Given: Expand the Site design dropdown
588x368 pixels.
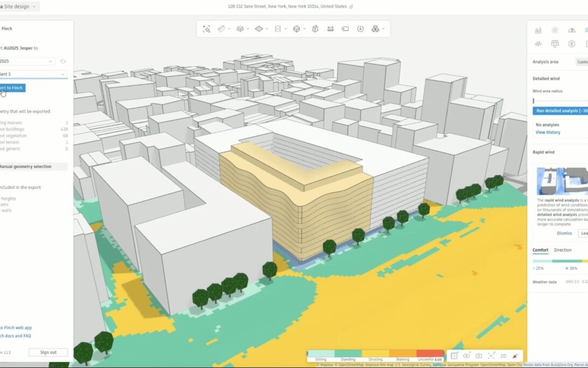Looking at the screenshot, I should pos(22,6).
